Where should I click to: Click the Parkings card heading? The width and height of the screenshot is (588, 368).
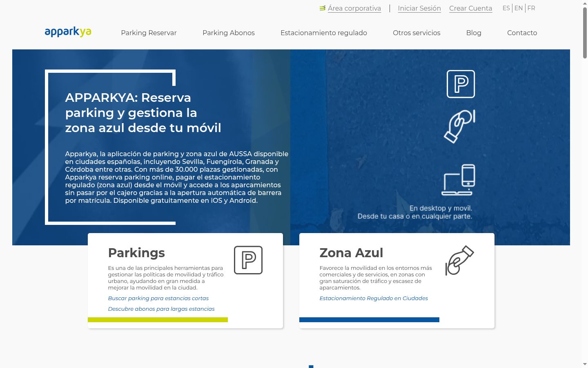(x=136, y=253)
